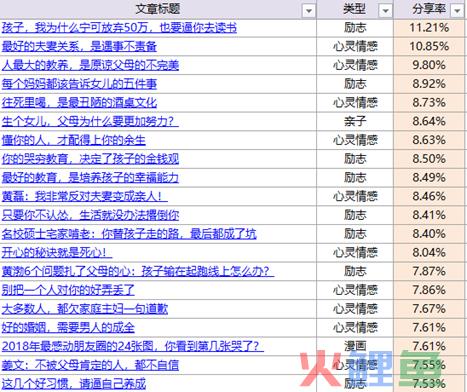Open the 类型 column filter dropdown

(x=385, y=11)
